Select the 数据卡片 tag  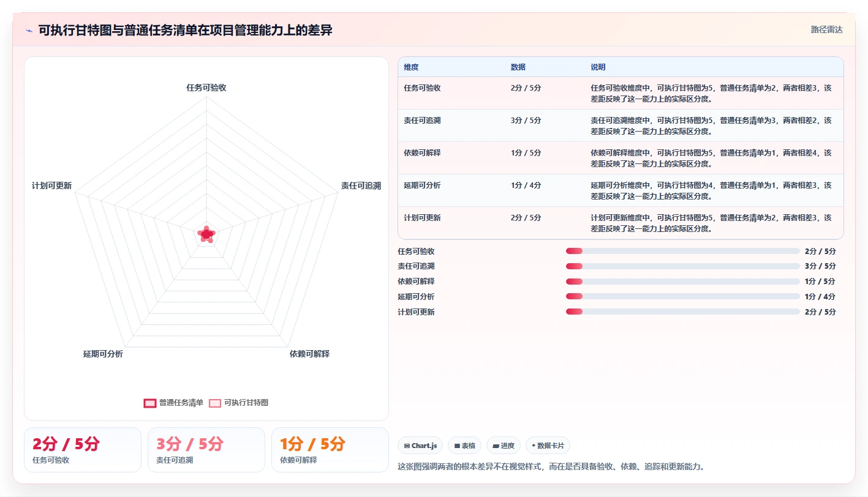coord(548,446)
